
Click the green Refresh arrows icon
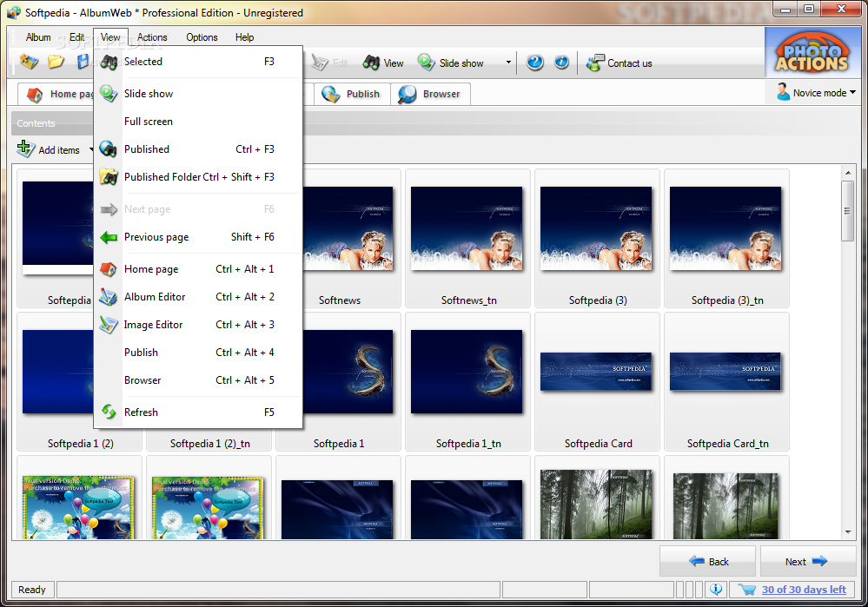coord(109,412)
